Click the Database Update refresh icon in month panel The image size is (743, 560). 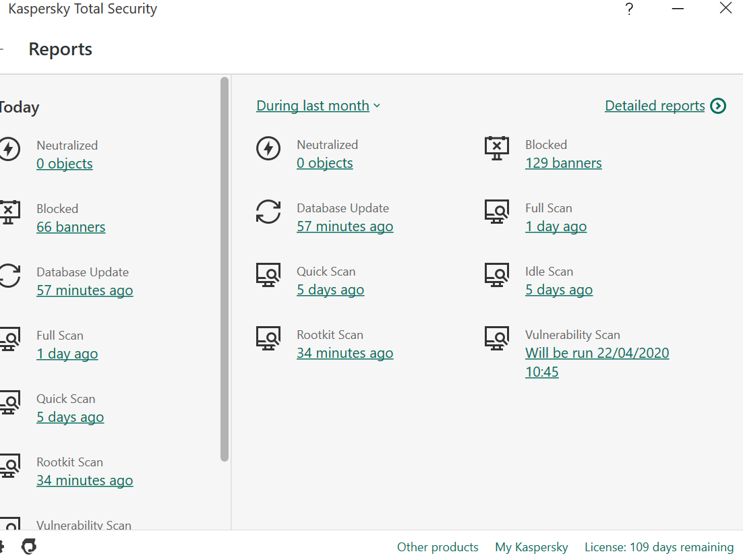(268, 212)
